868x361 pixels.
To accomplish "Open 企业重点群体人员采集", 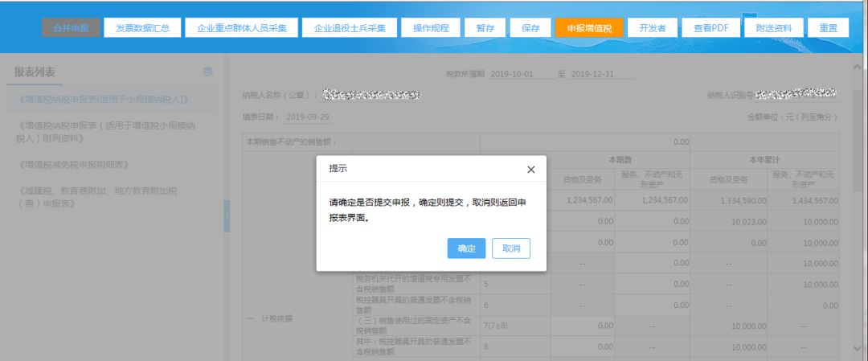I will click(x=242, y=27).
